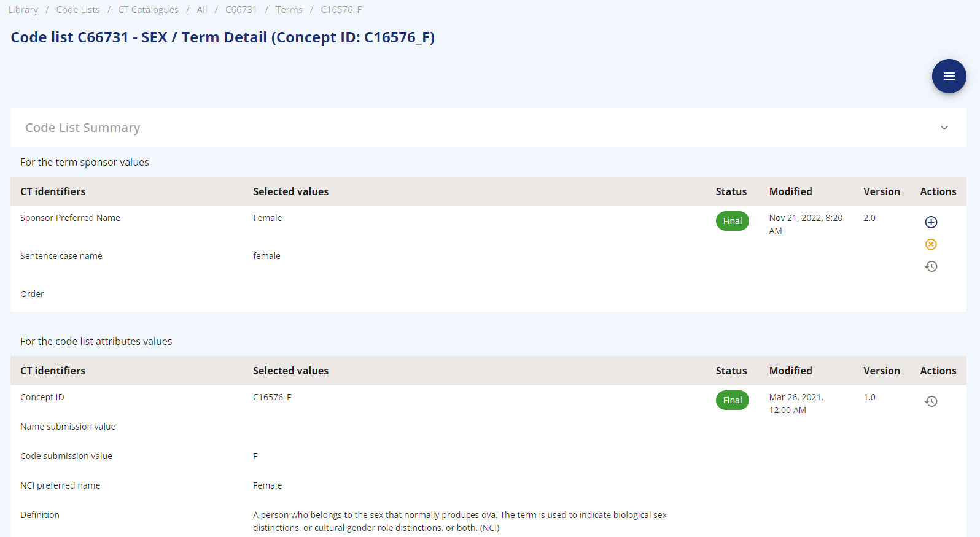The image size is (980, 537).
Task: Click the Name submission value label
Action: point(68,427)
